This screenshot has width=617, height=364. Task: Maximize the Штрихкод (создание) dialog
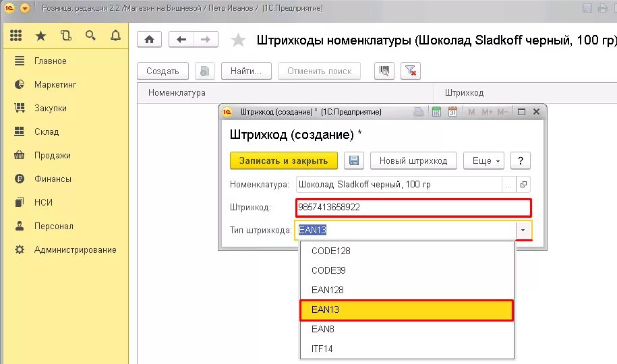tap(521, 112)
